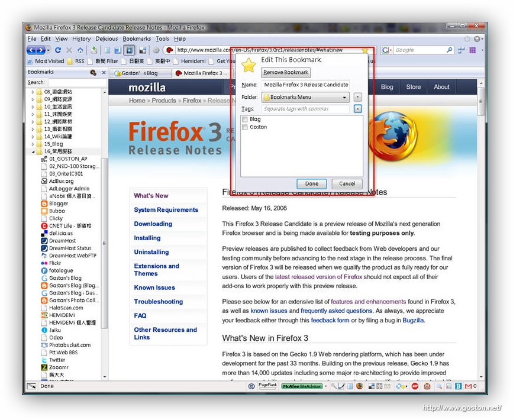Open the Blogger bookmark
The width and height of the screenshot is (513, 420).
(55, 203)
